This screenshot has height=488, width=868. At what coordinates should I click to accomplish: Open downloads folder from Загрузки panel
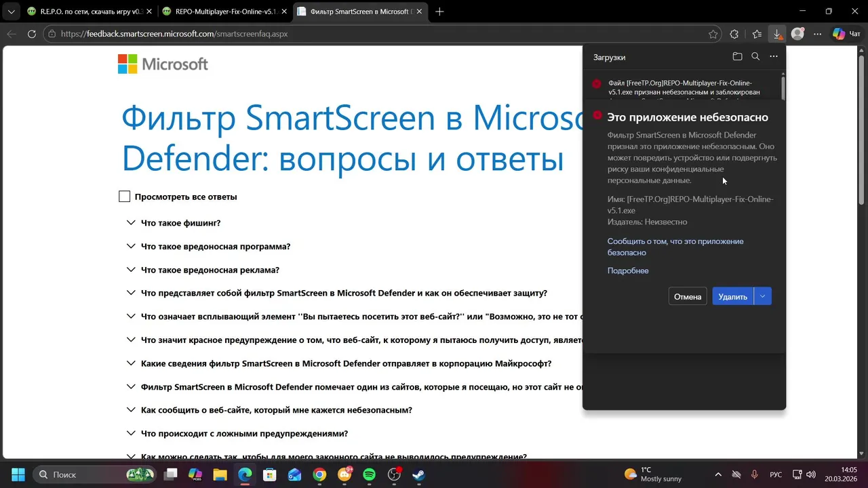pyautogui.click(x=737, y=57)
